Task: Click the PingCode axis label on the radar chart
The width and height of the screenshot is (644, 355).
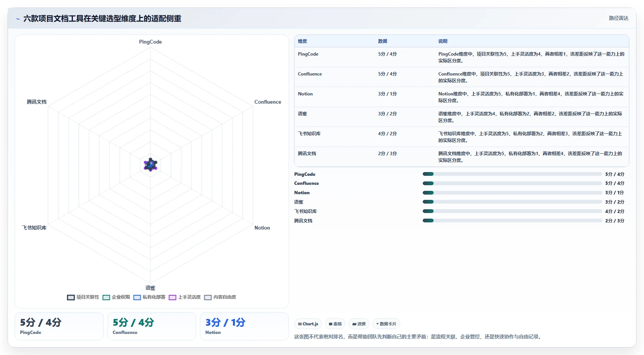Action: click(x=150, y=42)
